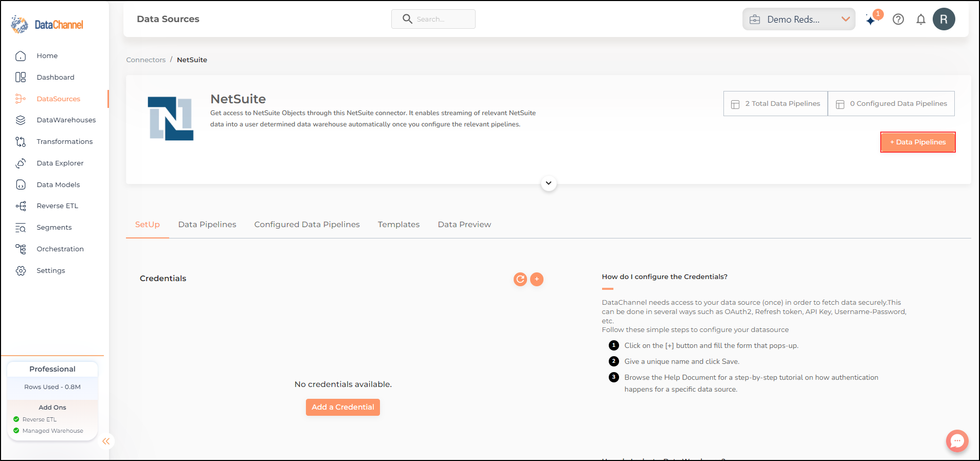Click Add a Credential button
This screenshot has height=461, width=980.
point(343,407)
